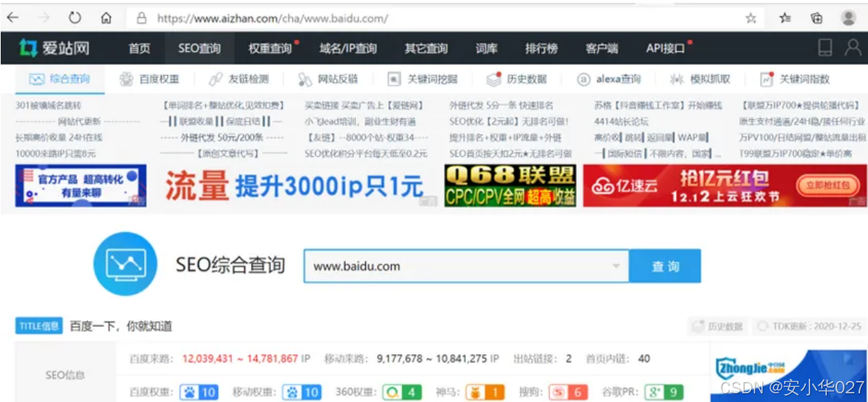This screenshot has width=868, height=402.
Task: Open the 域名/IP查询 menu
Action: tap(348, 48)
